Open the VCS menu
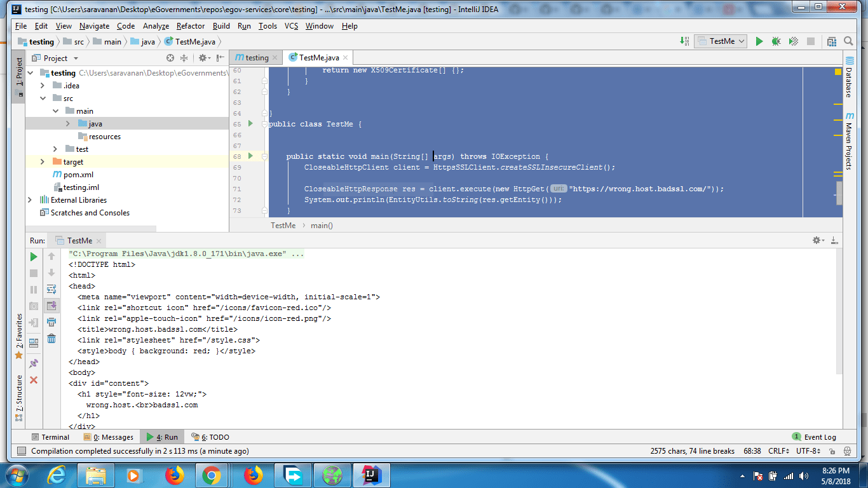 [x=291, y=26]
